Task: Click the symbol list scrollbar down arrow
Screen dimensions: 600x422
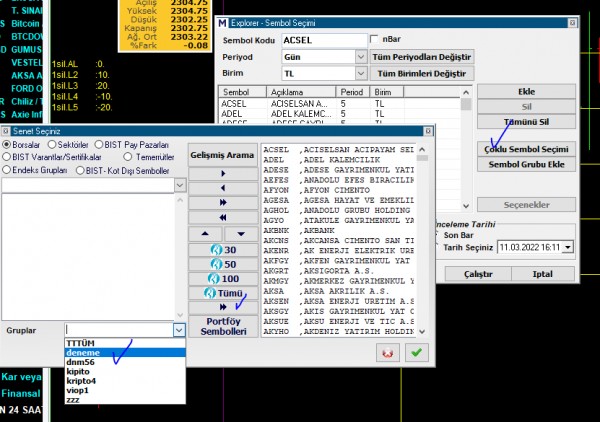Action: (422, 332)
